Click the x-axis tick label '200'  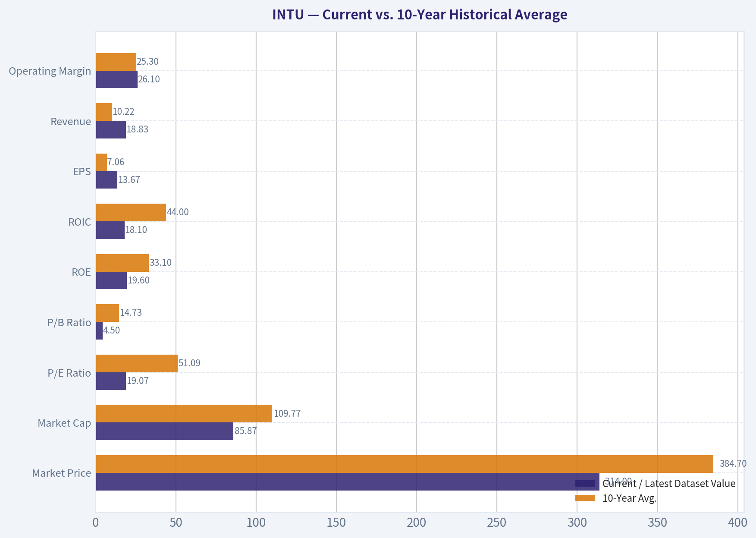pyautogui.click(x=417, y=523)
